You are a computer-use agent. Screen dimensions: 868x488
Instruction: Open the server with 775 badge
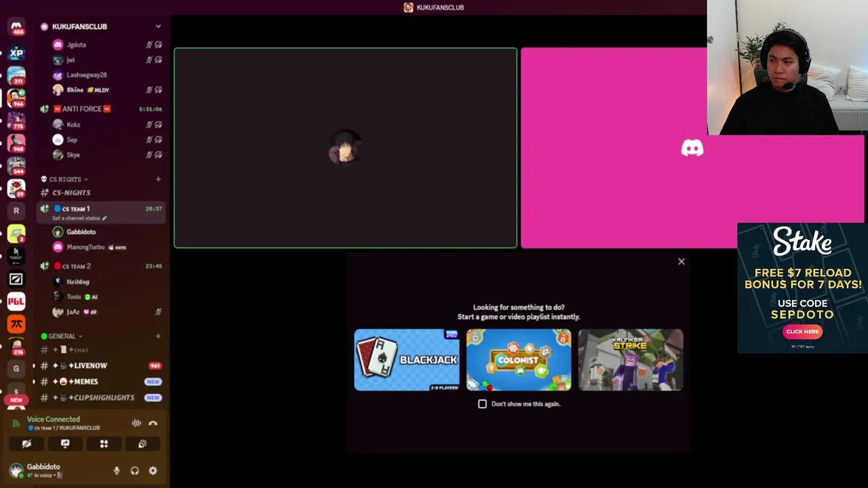click(16, 121)
